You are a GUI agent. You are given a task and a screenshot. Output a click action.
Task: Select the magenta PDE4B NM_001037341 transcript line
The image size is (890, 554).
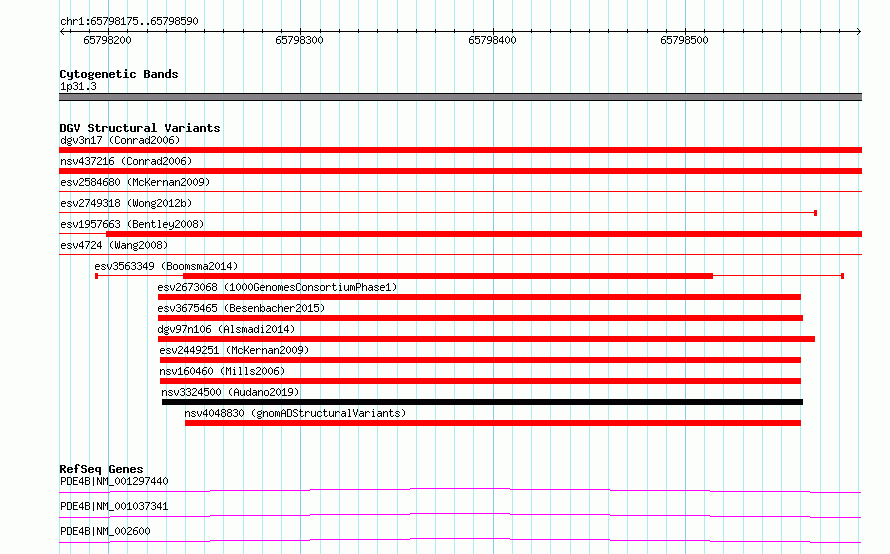(460, 515)
